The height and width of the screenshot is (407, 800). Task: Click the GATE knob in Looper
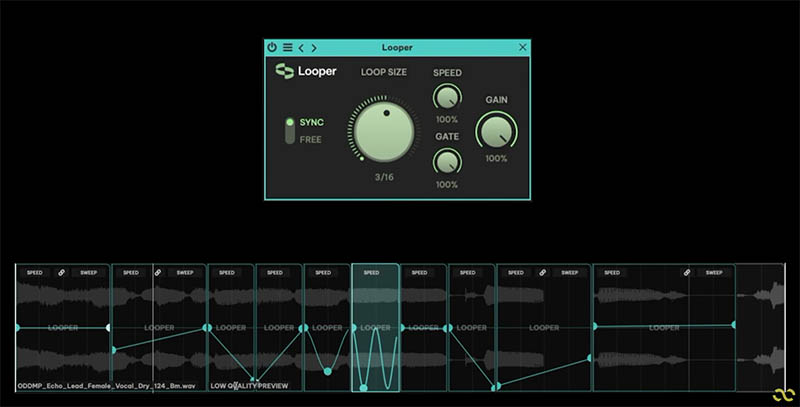pyautogui.click(x=447, y=162)
